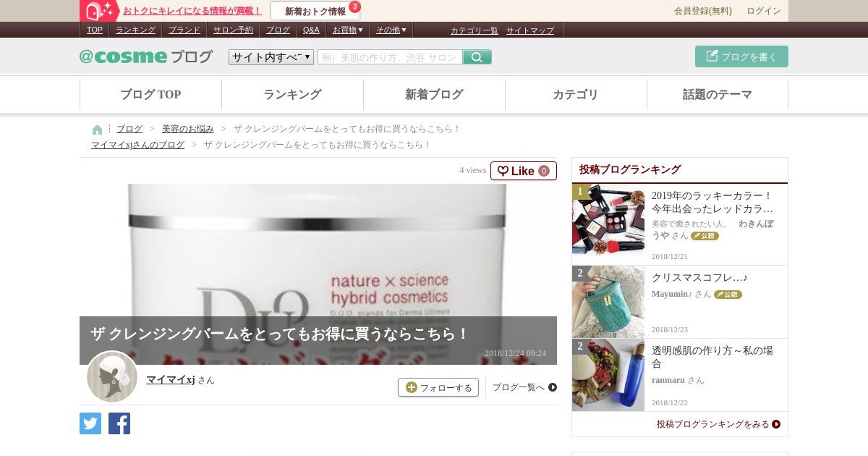Click おトクにキレイになる情報が満載 link
This screenshot has height=456, width=868.
pyautogui.click(x=192, y=11)
